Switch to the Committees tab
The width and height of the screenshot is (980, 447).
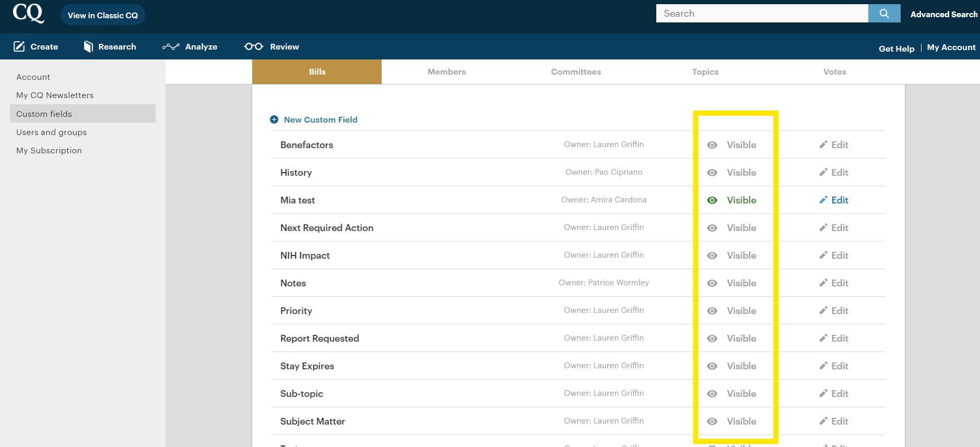click(576, 72)
